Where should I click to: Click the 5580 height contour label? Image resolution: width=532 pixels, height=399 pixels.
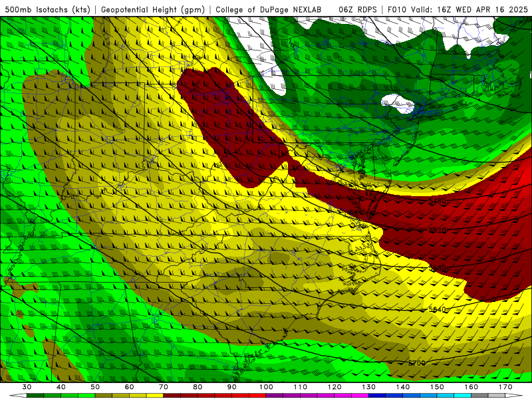[x=438, y=268]
